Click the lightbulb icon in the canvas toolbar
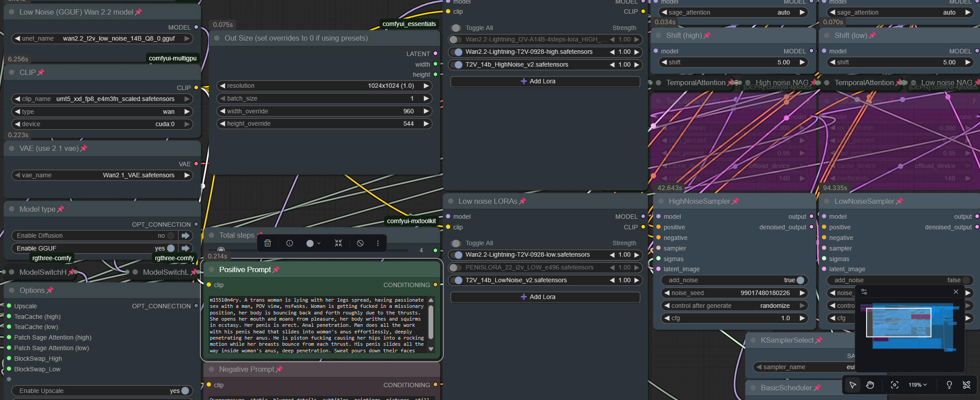The image size is (980, 400). tap(949, 385)
